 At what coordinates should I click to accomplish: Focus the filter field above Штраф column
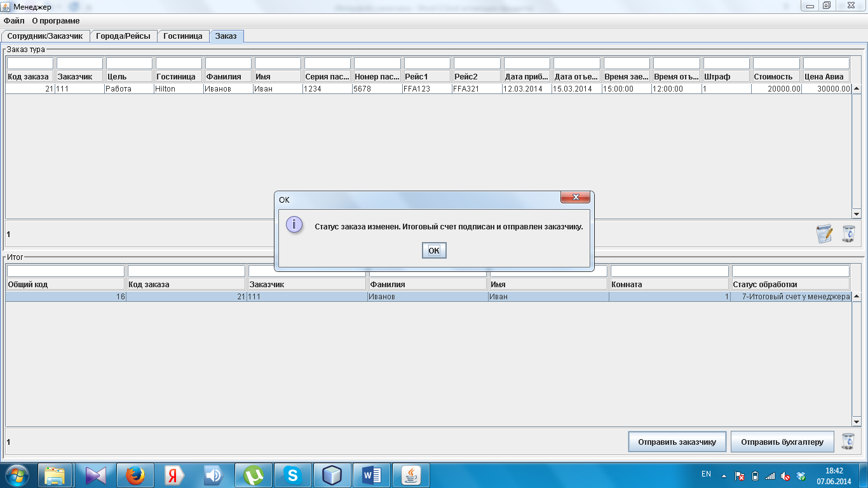tap(727, 64)
